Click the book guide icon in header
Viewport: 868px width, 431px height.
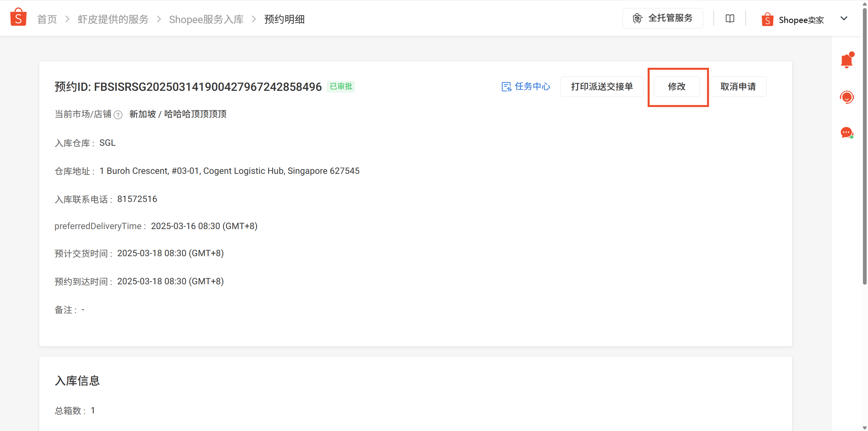pyautogui.click(x=730, y=19)
